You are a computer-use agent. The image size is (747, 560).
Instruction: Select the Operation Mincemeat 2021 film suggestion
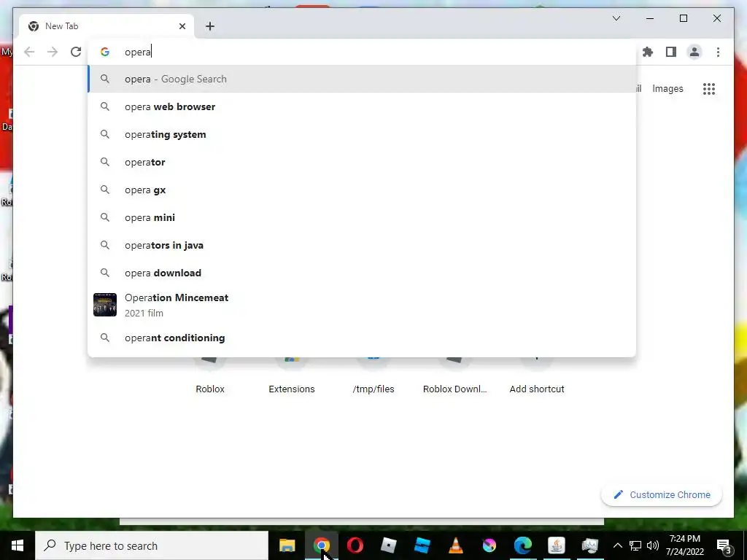(362, 305)
